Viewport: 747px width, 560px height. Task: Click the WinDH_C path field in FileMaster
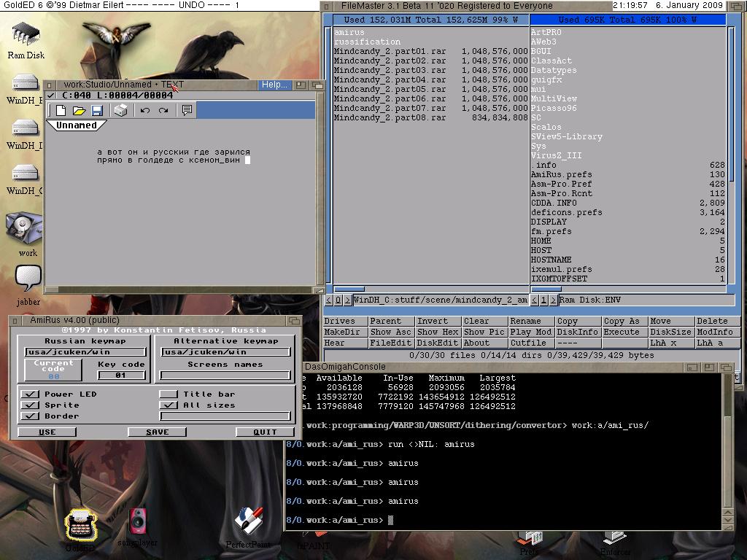point(441,300)
